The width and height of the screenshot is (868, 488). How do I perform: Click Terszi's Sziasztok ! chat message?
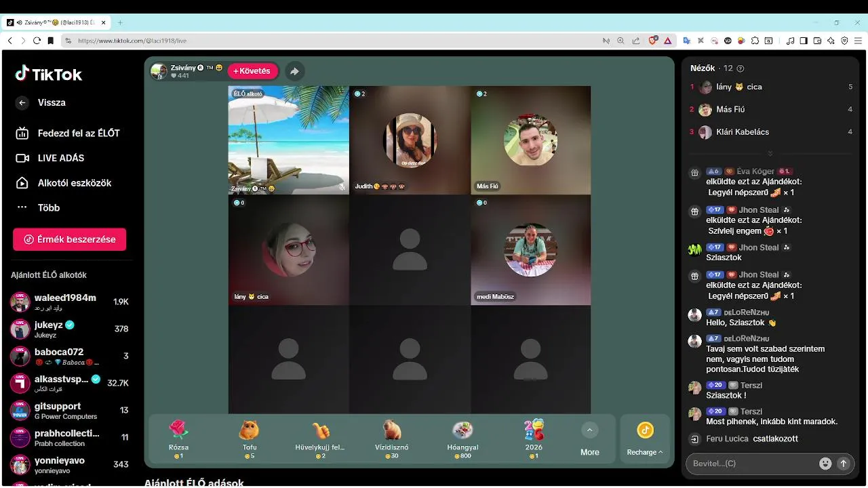tap(726, 395)
